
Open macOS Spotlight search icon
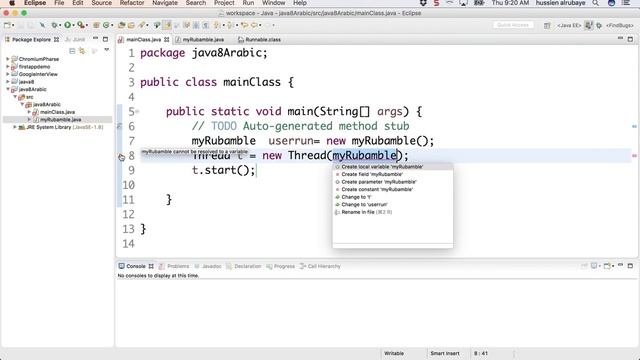click(596, 3)
